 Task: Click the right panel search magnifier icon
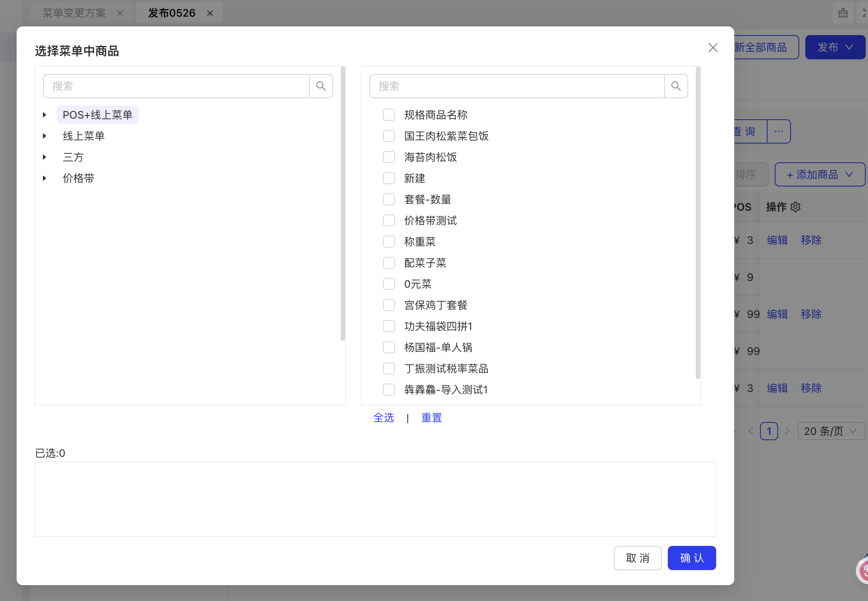click(x=676, y=86)
